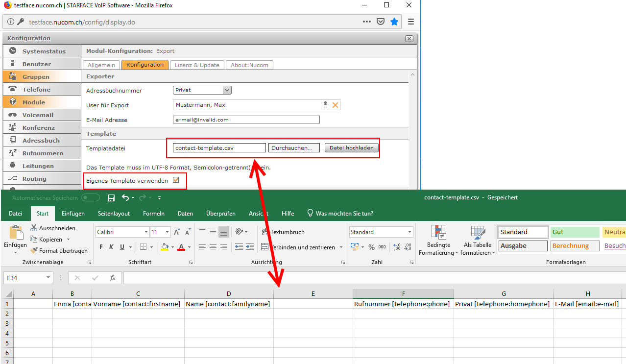Apply yellow fill color bucket
626x364 pixels.
click(165, 247)
